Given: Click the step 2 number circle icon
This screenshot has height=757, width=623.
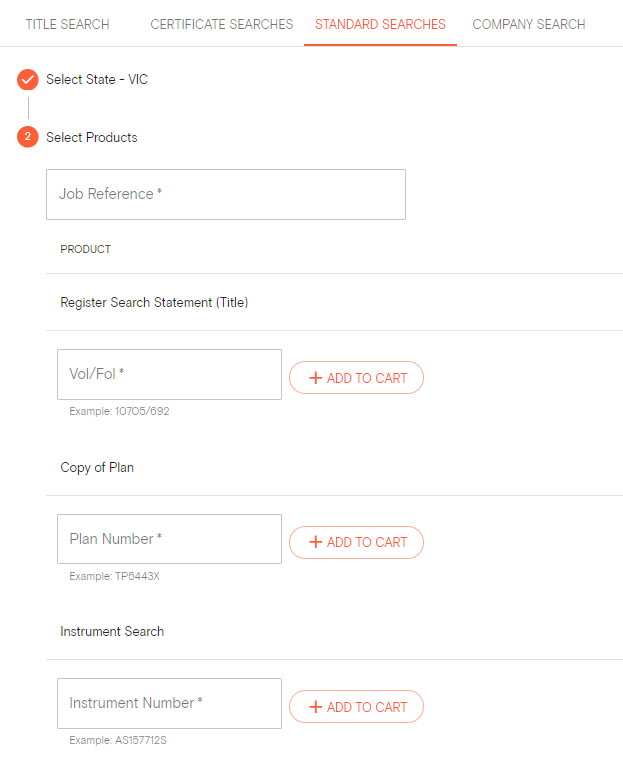Looking at the screenshot, I should [28, 137].
